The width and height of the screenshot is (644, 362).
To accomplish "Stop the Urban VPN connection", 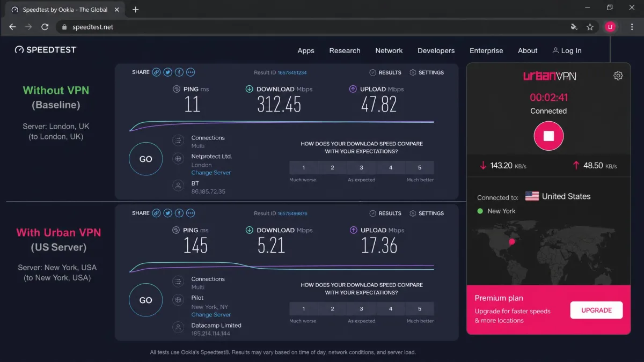I will coord(548,136).
